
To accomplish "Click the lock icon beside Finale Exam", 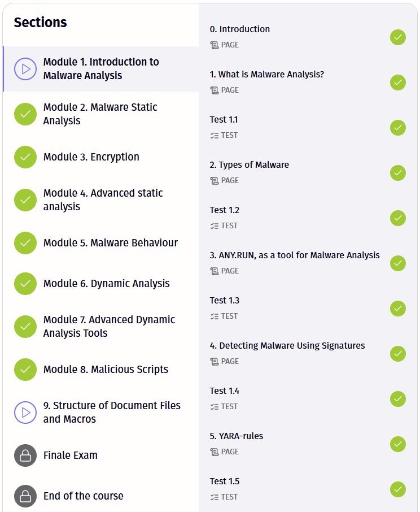I will point(25,455).
